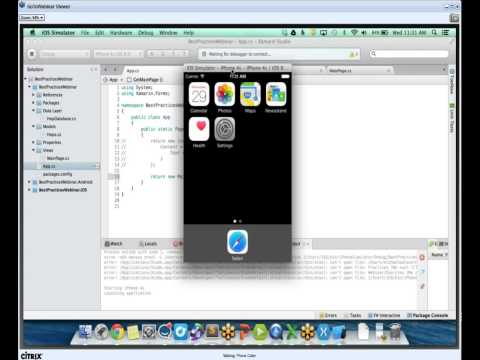Open the F# Interactive pad button
The width and height of the screenshot is (480, 360).
(384, 315)
